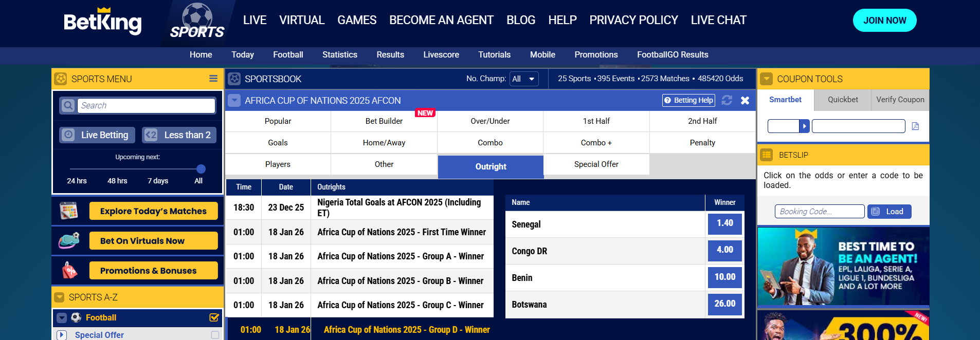Toggle the Football checkbox
The image size is (980, 340).
tap(214, 317)
